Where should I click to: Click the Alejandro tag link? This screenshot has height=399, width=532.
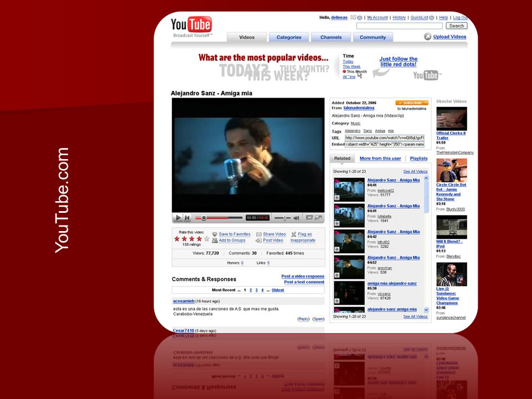click(352, 131)
